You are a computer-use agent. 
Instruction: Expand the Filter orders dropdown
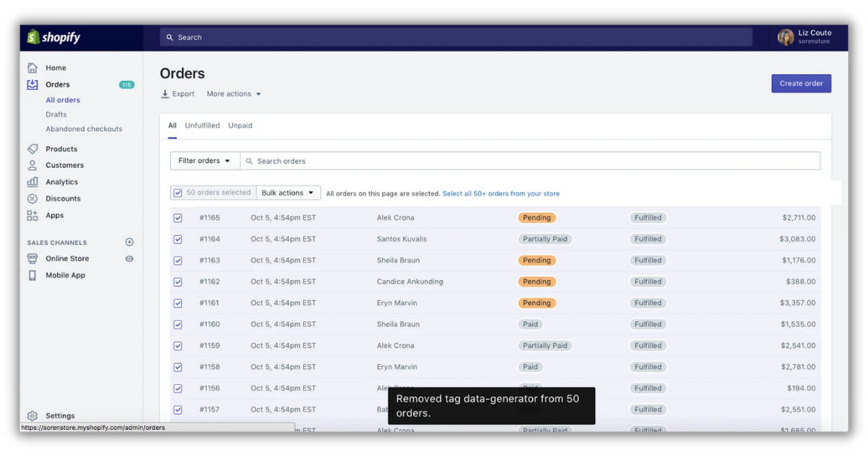[204, 160]
